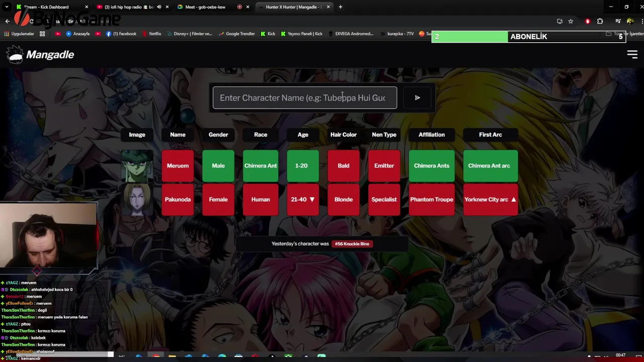Viewport: 644px width, 362px height.
Task: Open the first YouTube bookmark icon
Action: pos(57,34)
